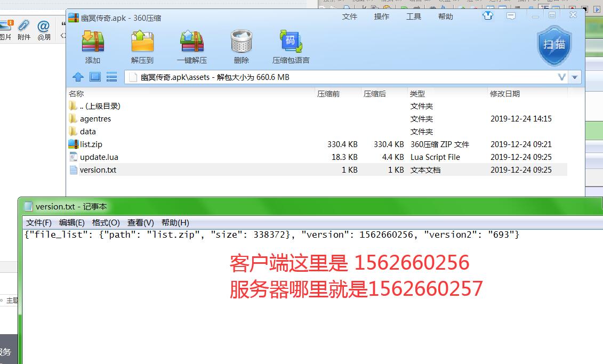The image size is (603, 364).
Task: Click the @朋 mention icon in background window
Action: 44,27
